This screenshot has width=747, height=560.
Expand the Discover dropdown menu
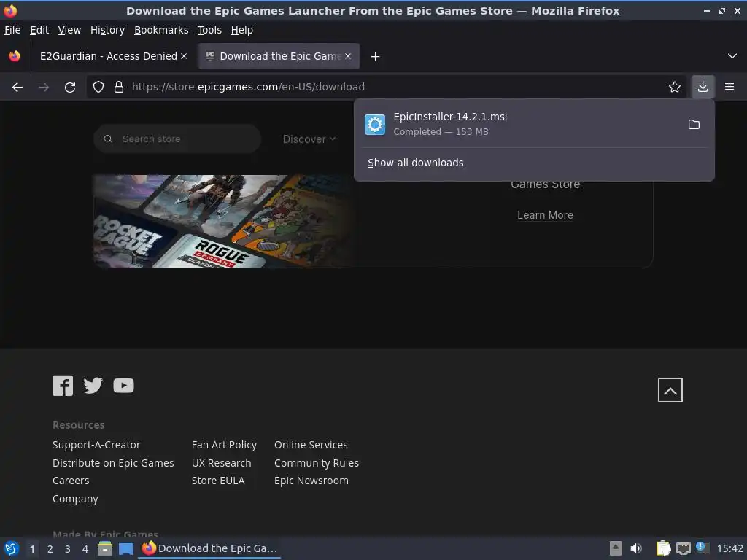pos(309,139)
